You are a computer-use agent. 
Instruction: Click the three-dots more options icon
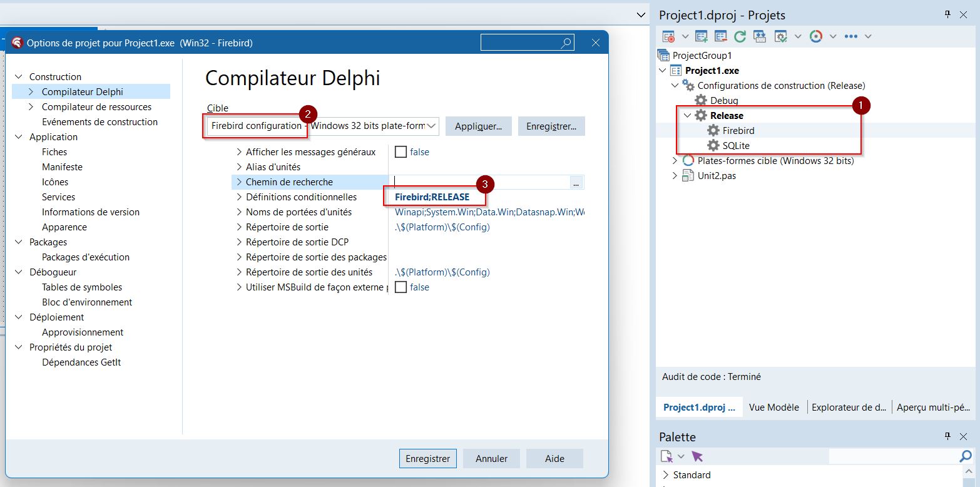[x=850, y=36]
